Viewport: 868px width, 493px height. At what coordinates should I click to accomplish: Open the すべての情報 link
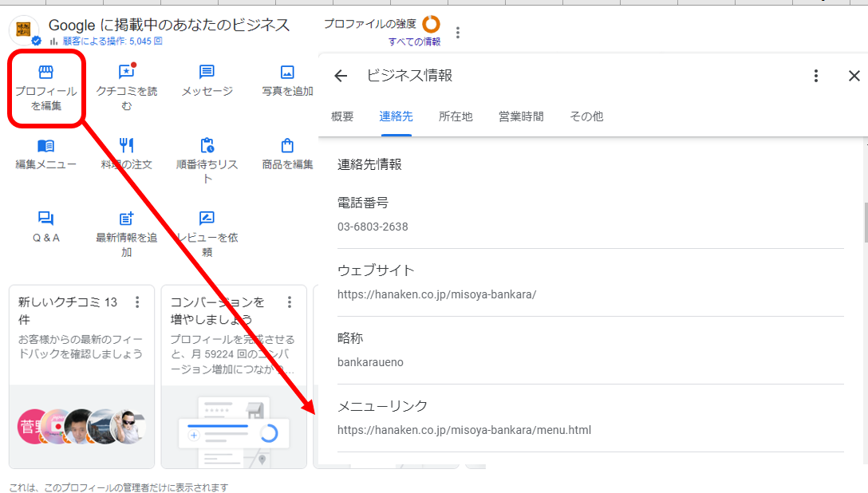click(414, 41)
